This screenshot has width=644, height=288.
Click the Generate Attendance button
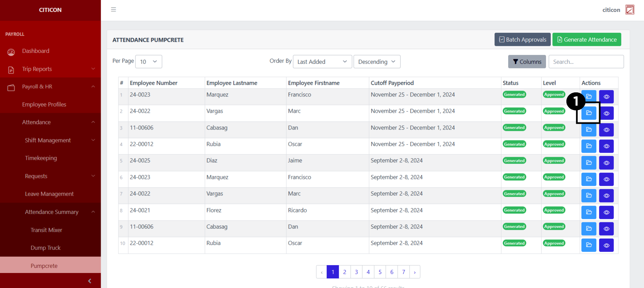[x=586, y=40]
